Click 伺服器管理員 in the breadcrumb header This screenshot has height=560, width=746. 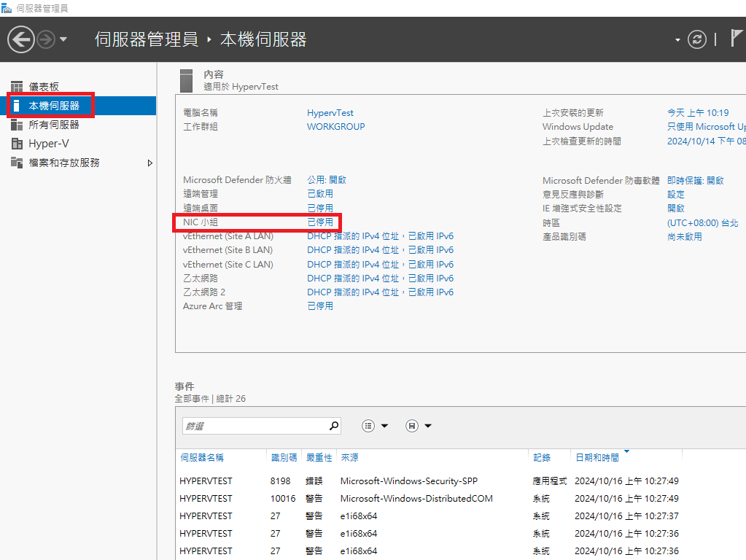coord(147,39)
